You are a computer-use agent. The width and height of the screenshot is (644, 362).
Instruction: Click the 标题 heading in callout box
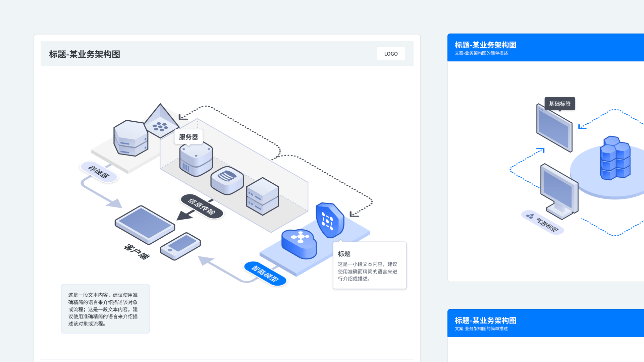click(344, 254)
